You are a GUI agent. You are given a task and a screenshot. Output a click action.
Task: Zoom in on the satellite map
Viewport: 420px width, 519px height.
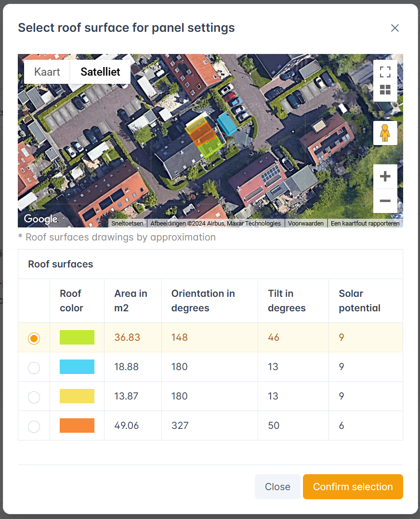pos(385,176)
